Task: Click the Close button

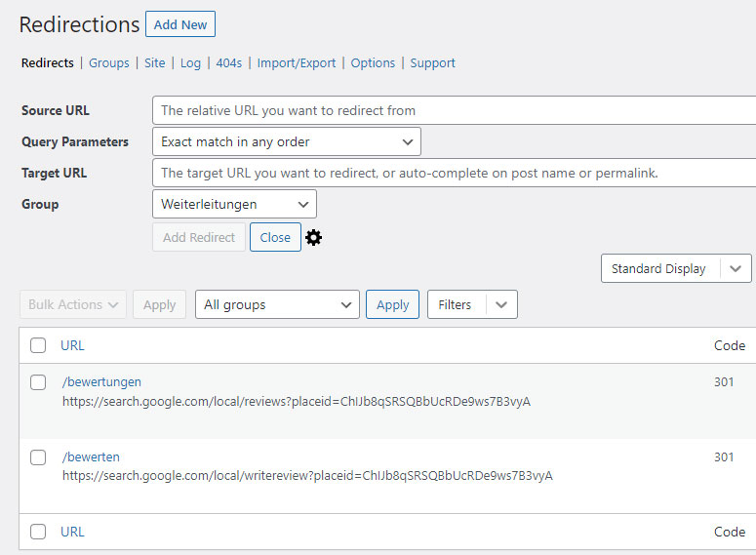Action: click(275, 237)
